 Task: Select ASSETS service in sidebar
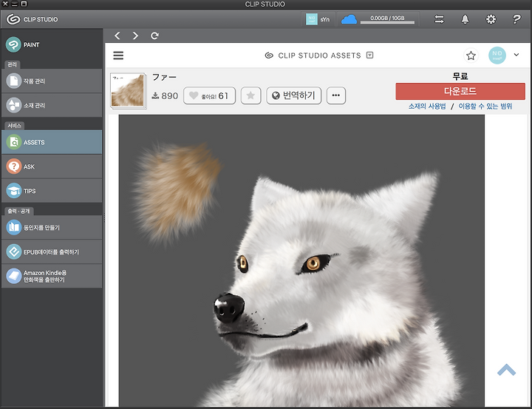(x=52, y=142)
